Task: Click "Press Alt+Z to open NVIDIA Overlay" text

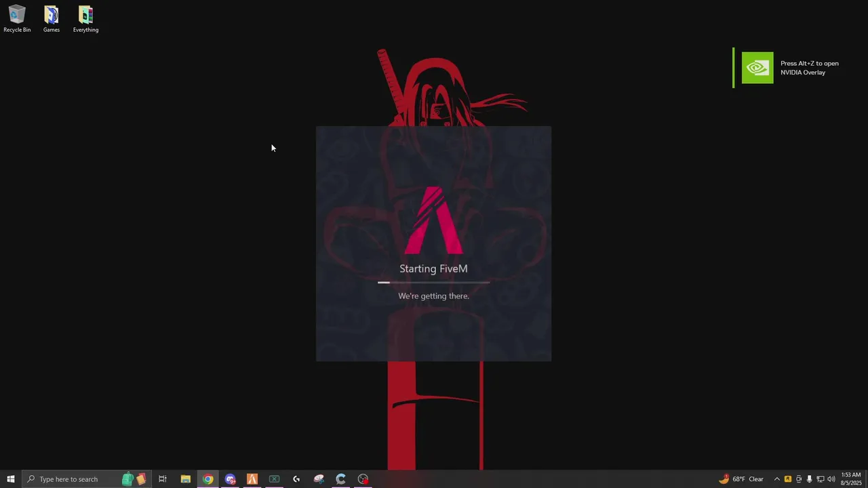Action: pyautogui.click(x=810, y=68)
